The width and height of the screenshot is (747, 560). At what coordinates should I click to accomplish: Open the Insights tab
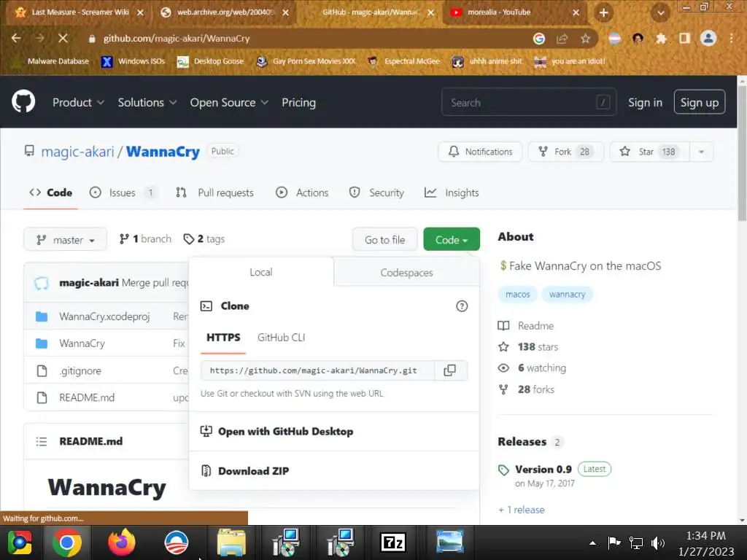452,192
